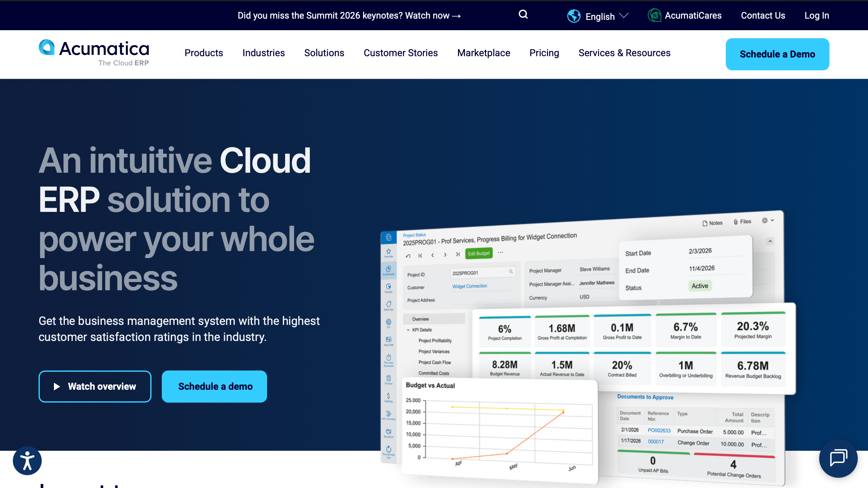Select Committed Costs tree item
This screenshot has width=868, height=488.
pyautogui.click(x=433, y=373)
